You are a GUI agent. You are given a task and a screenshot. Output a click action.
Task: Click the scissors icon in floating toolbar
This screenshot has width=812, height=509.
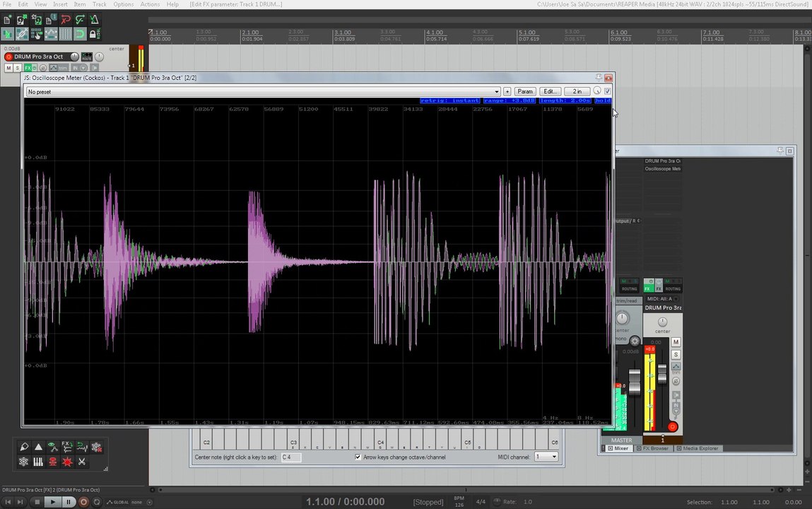point(82,462)
